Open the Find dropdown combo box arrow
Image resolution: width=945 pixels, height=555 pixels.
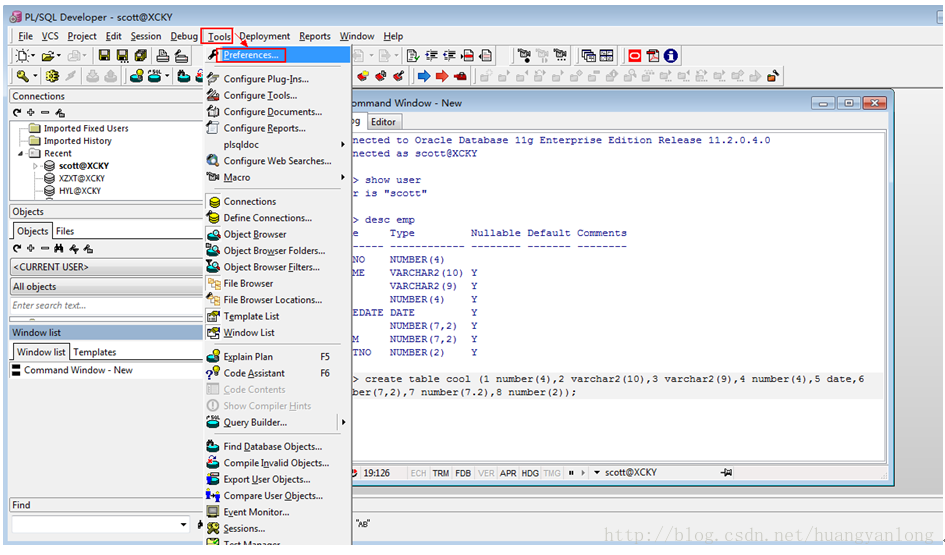(183, 525)
